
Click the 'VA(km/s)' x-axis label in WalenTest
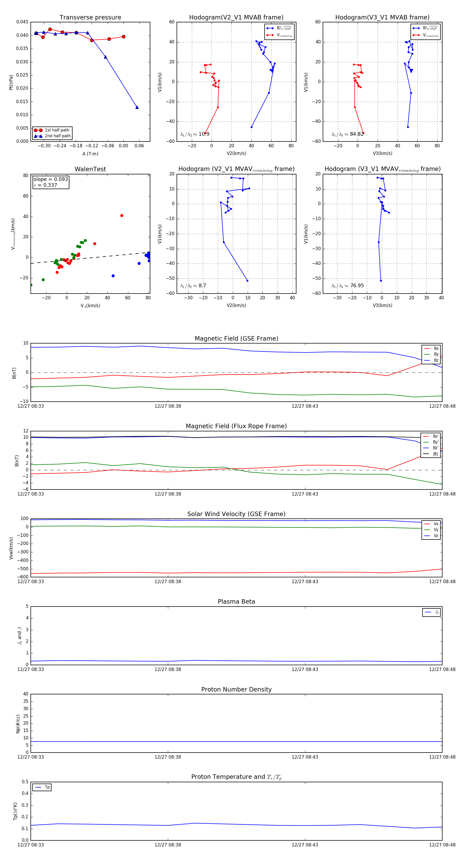coord(90,306)
